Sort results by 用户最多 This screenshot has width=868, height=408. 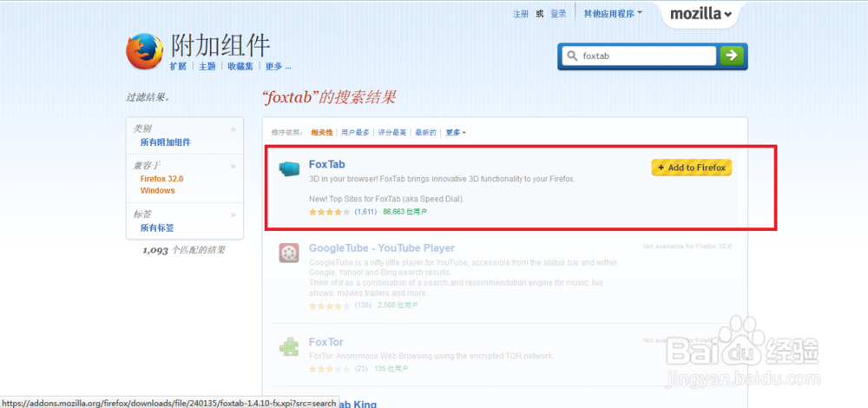355,133
